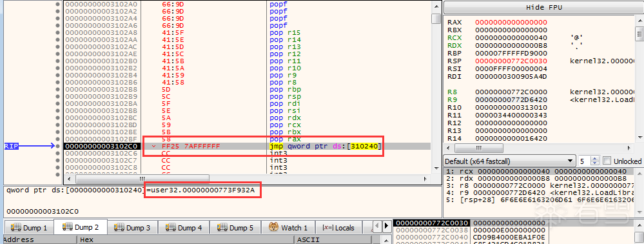Viewport: 644px width, 244px height.
Task: Toggle breakpoint bullet at address 3102B8
Action: (x=58, y=89)
